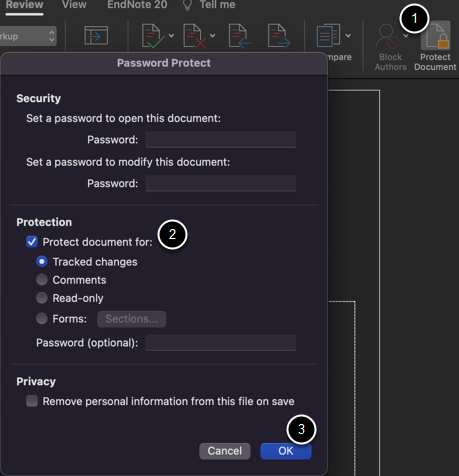Image resolution: width=459 pixels, height=476 pixels.
Task: Click the modify-document Password field
Action: pos(221,183)
